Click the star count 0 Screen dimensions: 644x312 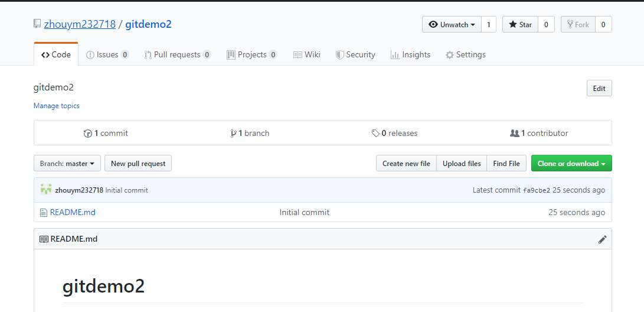(546, 24)
